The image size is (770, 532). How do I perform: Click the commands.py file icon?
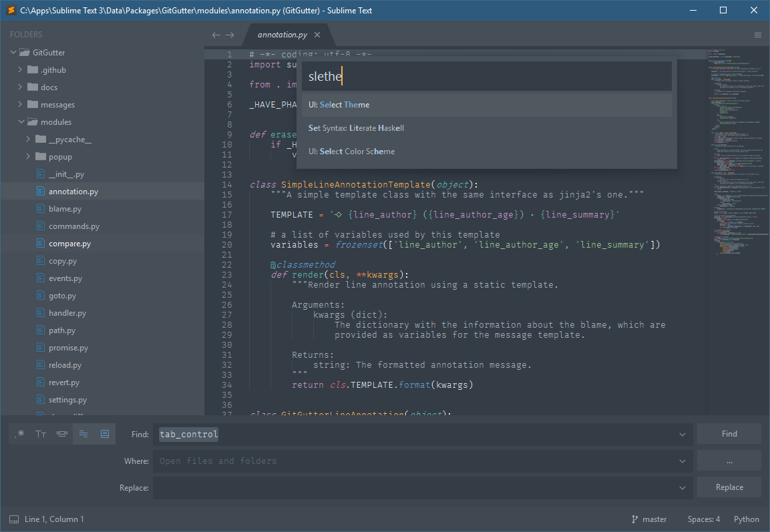pyautogui.click(x=41, y=226)
